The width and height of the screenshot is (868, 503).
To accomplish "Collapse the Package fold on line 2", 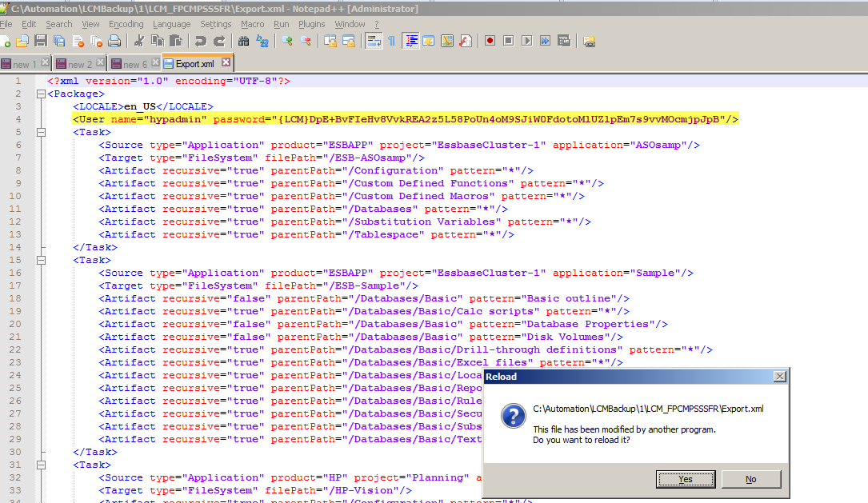I will [41, 94].
